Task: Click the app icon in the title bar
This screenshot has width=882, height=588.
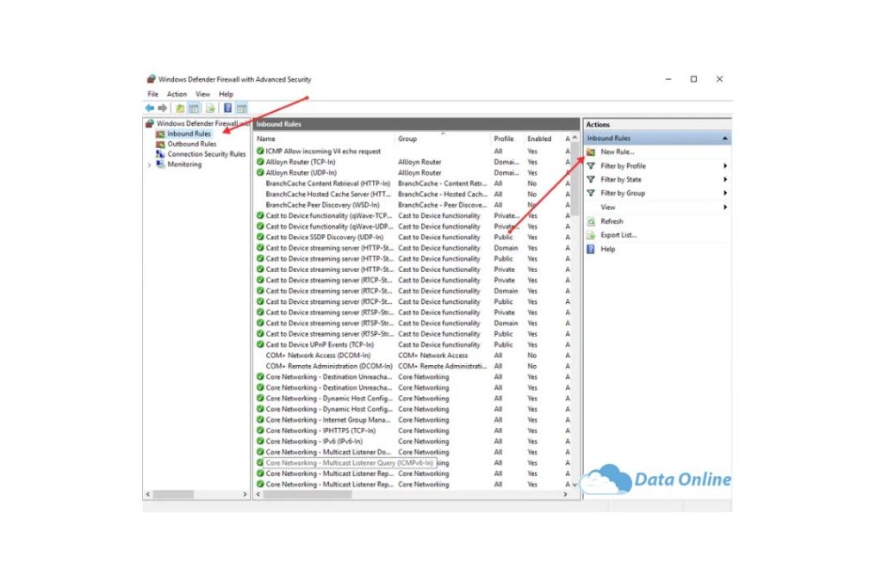Action: pyautogui.click(x=151, y=79)
